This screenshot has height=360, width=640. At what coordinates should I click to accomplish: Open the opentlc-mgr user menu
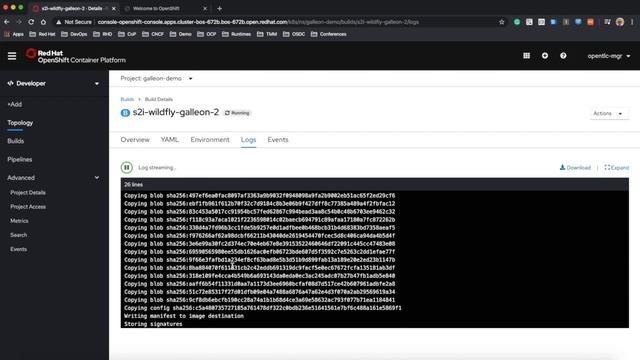tap(609, 56)
